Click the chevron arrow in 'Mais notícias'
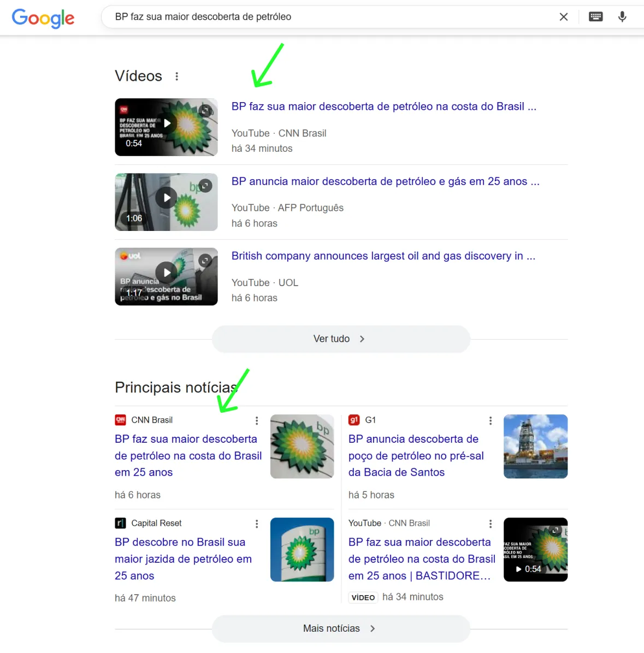Image resolution: width=644 pixels, height=653 pixels. [373, 628]
